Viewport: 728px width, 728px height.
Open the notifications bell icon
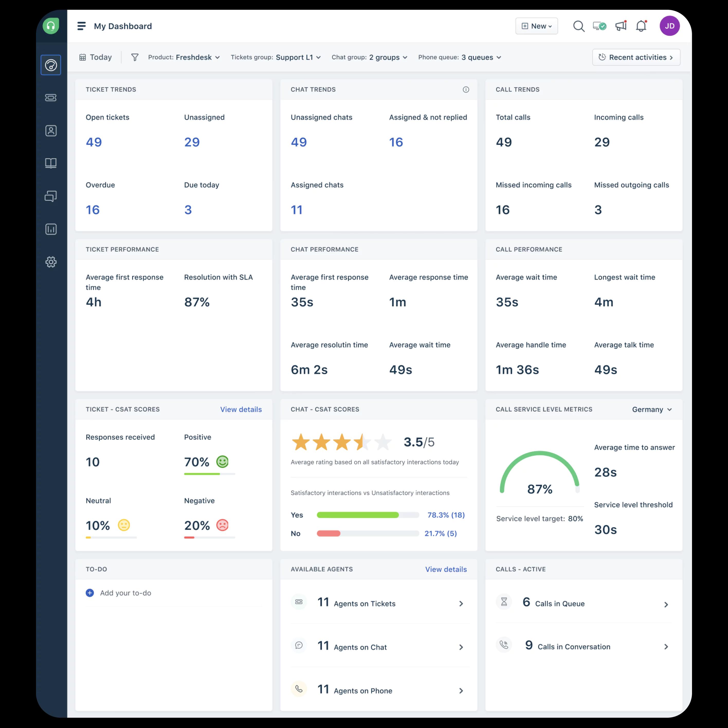(x=641, y=26)
